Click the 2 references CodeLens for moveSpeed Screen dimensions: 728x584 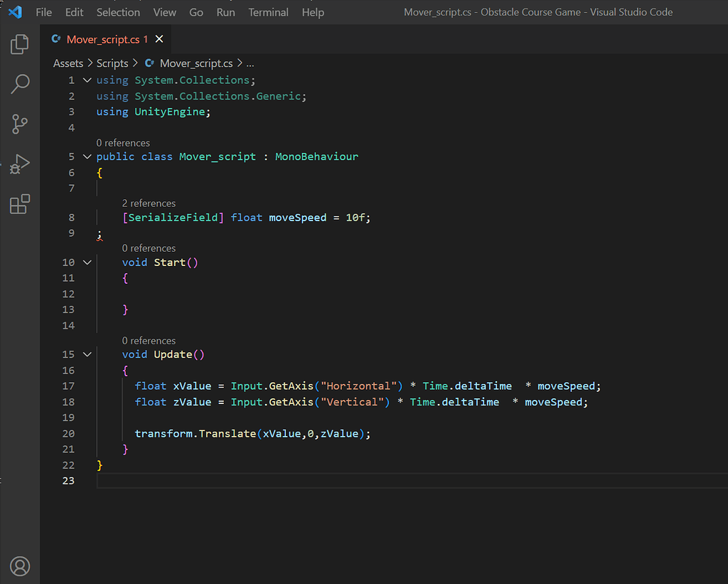coord(149,203)
